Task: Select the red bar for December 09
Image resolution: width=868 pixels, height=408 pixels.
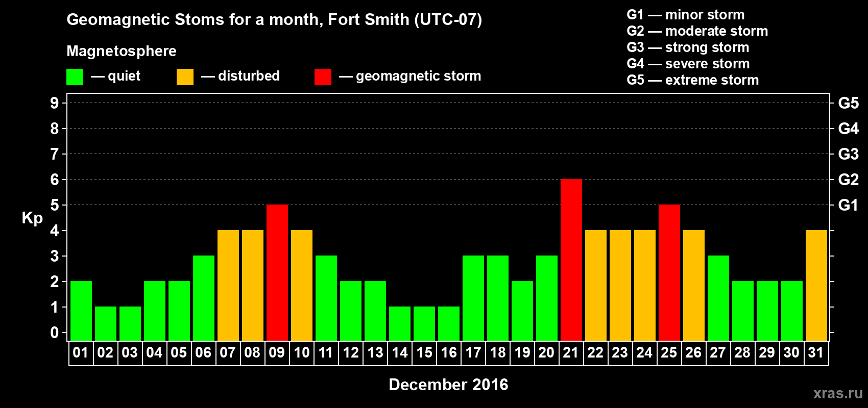Action: 277,273
